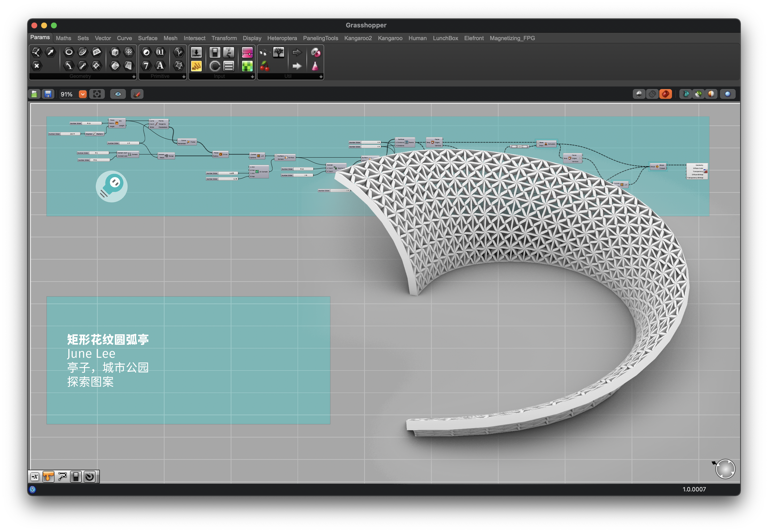Select the Gradient component icon

pos(247,66)
